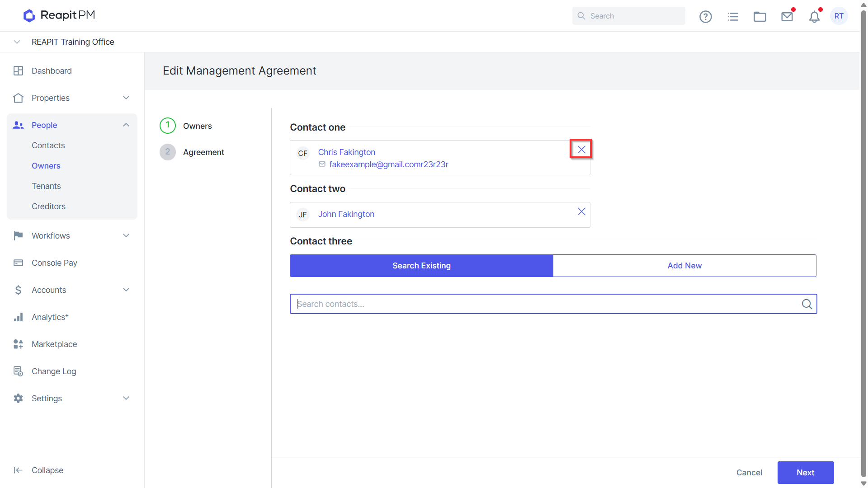Remove John Fakington from Contact two

click(581, 211)
